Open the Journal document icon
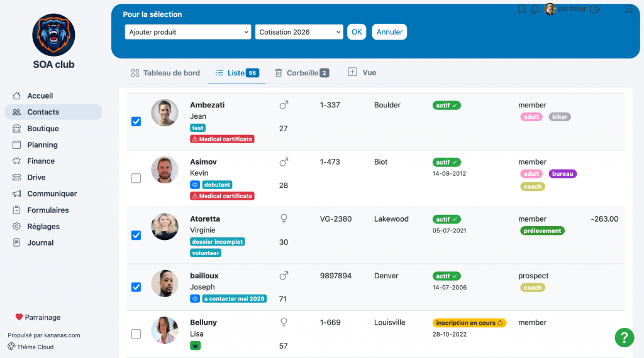The image size is (644, 358). coord(16,243)
